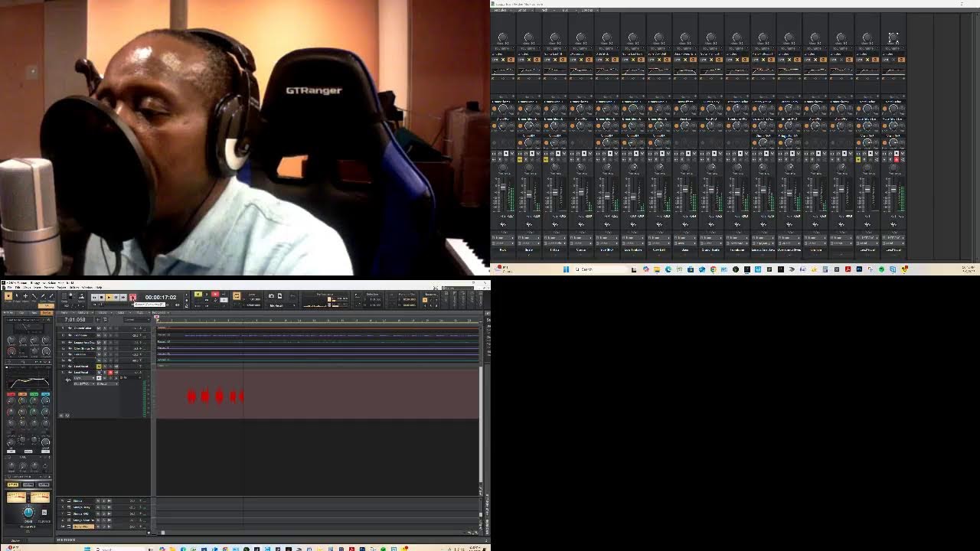Mute the record-armed Lead Vocal track
Screen dimensions: 980x551
tap(99, 372)
